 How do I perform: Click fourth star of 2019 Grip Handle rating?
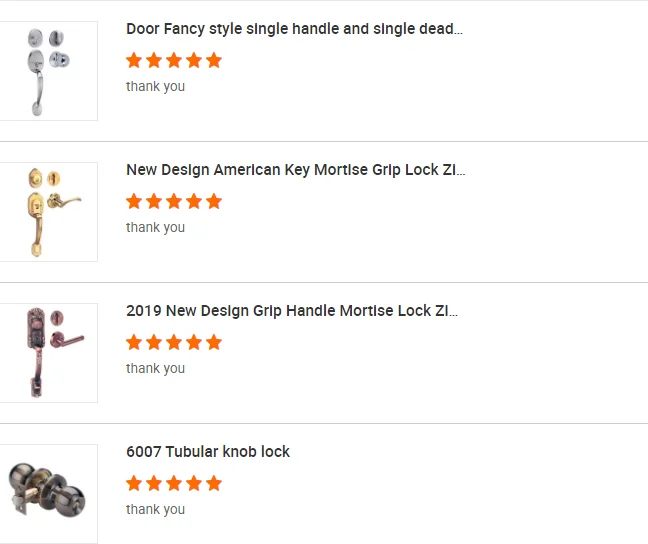pyautogui.click(x=194, y=342)
